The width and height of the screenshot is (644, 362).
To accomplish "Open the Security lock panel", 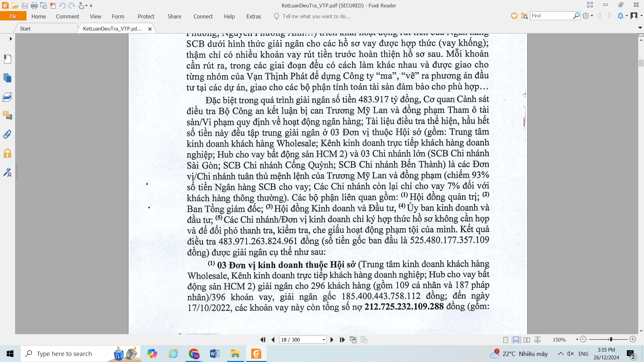I will 7,154.
